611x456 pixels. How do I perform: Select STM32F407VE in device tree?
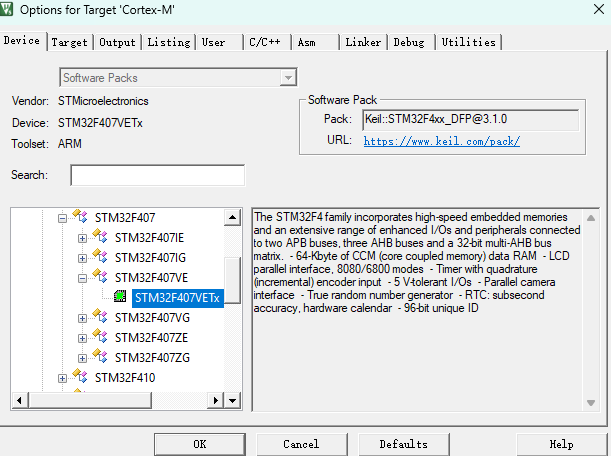pyautogui.click(x=152, y=277)
